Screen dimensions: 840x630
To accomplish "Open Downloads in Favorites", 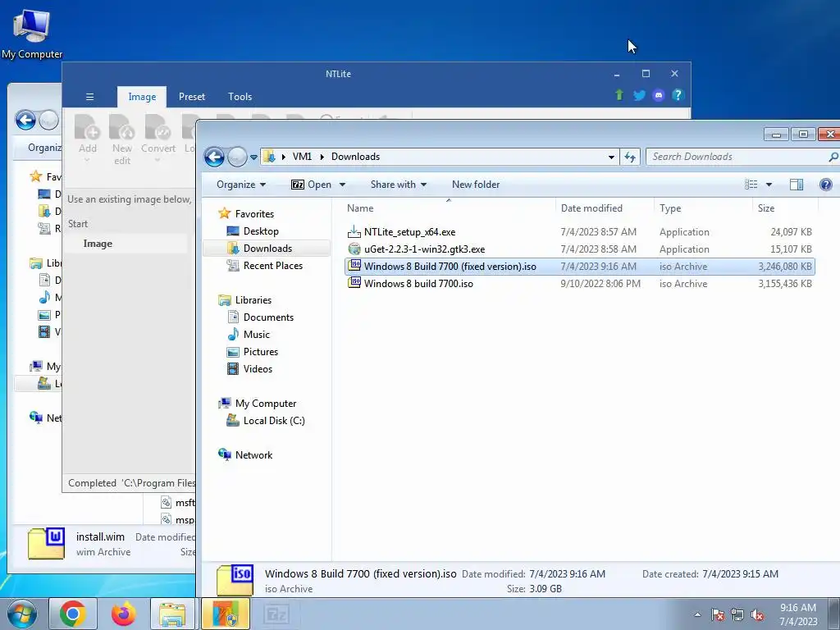I will (267, 248).
